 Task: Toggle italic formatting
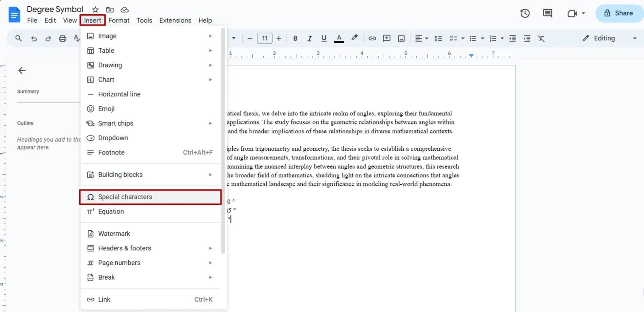309,38
